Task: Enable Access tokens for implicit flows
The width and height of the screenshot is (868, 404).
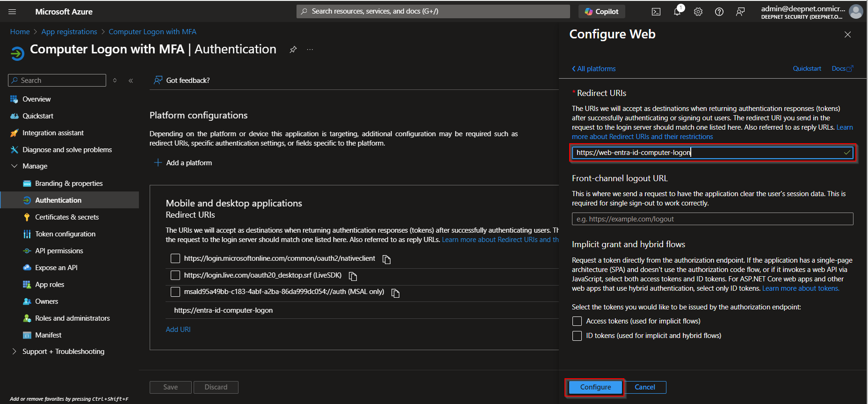Action: (x=577, y=321)
